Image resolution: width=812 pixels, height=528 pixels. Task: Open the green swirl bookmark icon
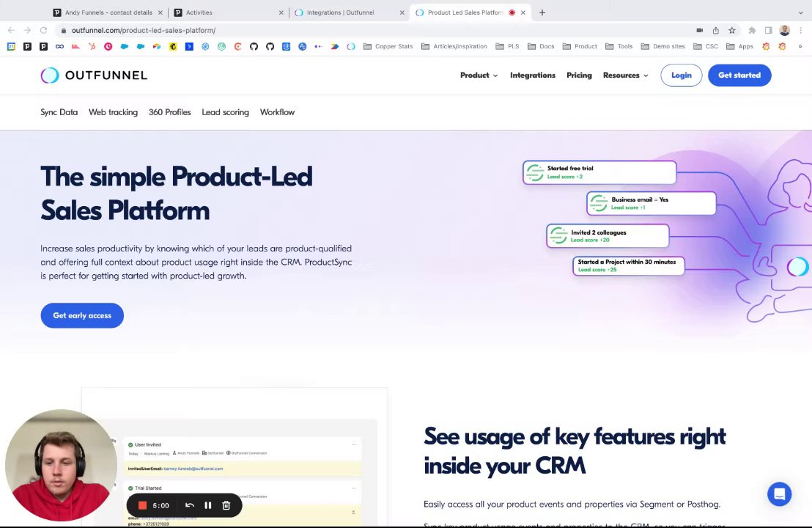click(x=221, y=46)
